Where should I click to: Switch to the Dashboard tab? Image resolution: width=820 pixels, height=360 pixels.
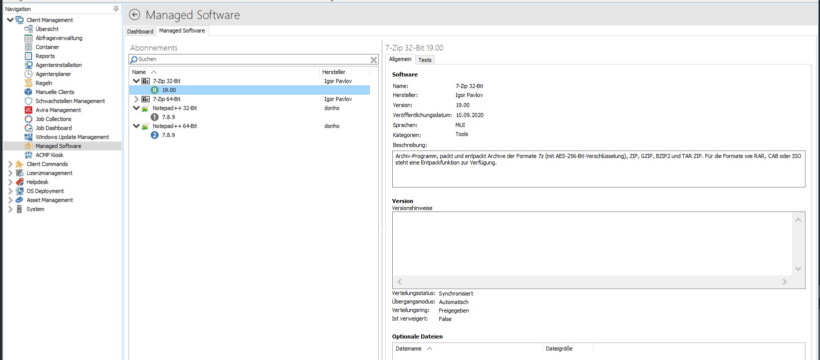coord(140,31)
